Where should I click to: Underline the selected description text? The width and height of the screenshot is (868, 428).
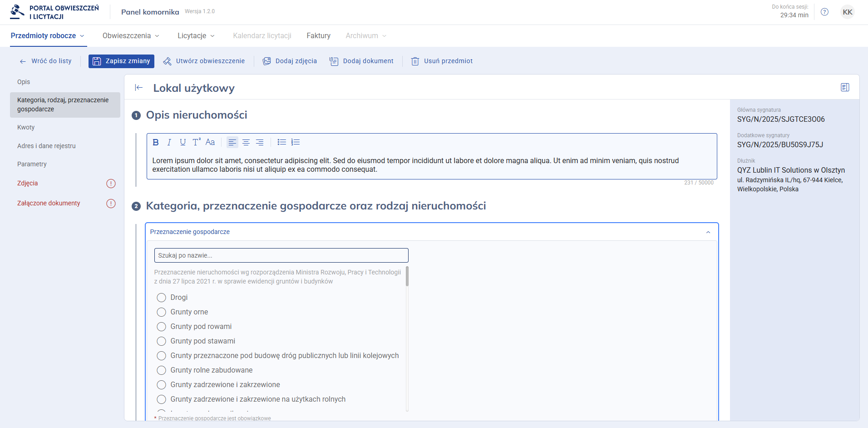(x=182, y=142)
